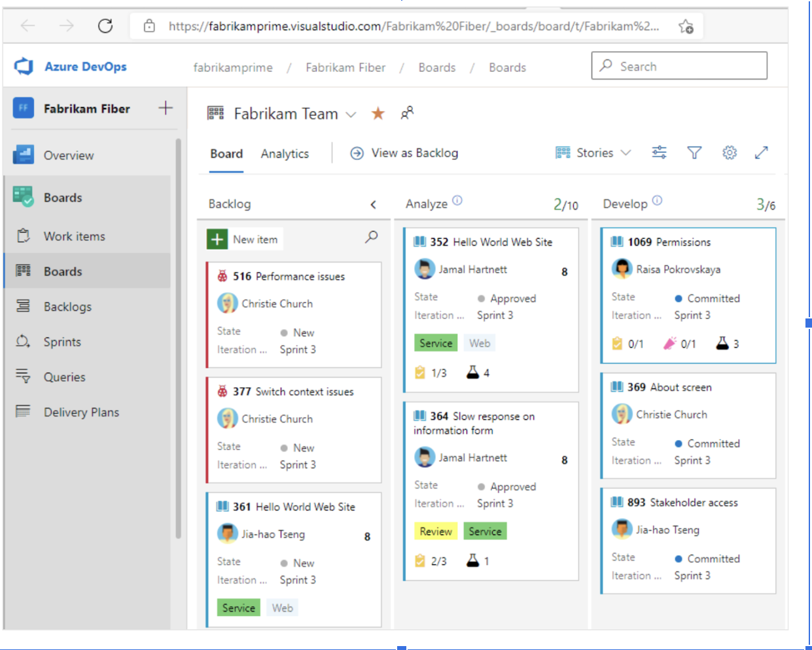Click the site lock icon in address bar

click(x=149, y=26)
